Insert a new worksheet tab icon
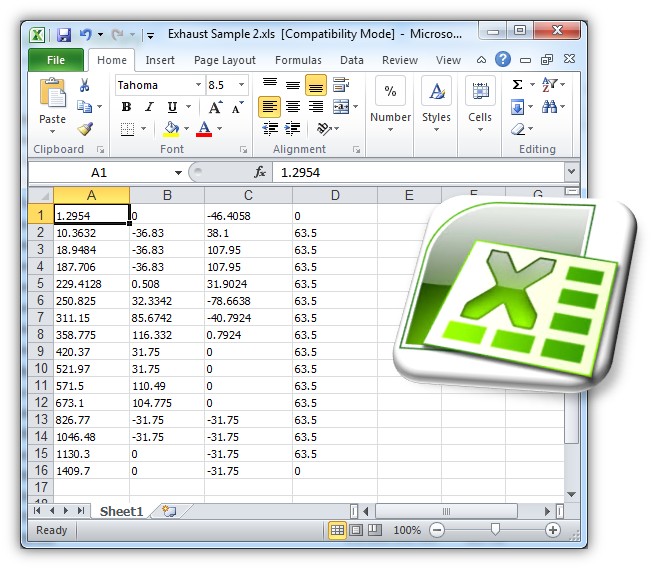This screenshot has height=569, width=668. point(169,511)
